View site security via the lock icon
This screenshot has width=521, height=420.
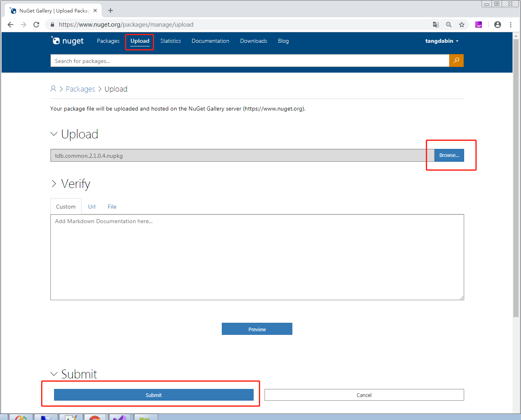click(x=52, y=25)
